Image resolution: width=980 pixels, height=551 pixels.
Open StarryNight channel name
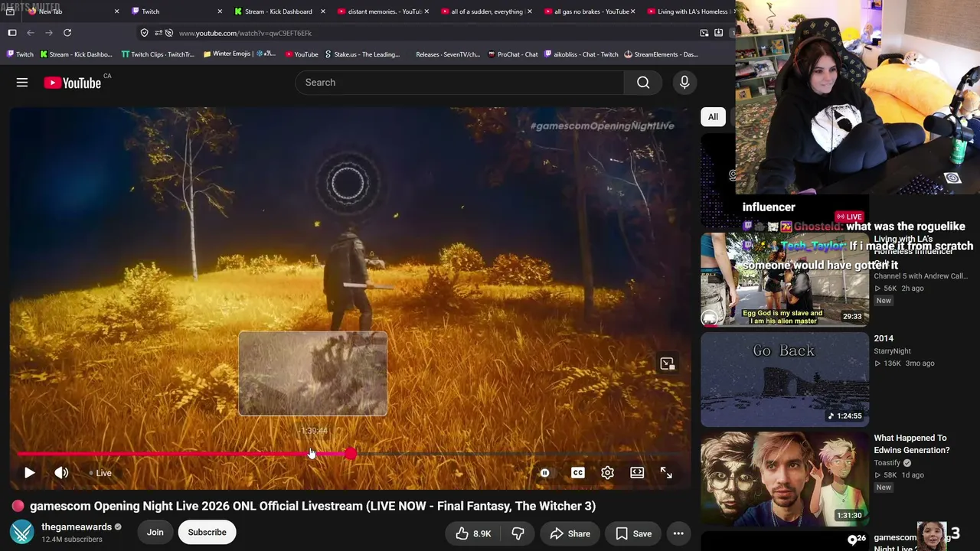893,351
